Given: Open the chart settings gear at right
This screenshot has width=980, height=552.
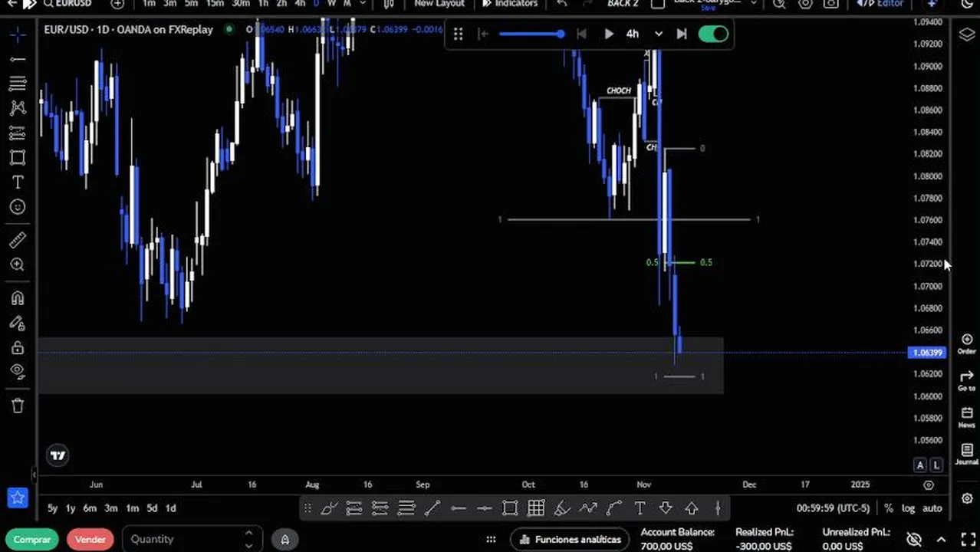Looking at the screenshot, I should (966, 498).
